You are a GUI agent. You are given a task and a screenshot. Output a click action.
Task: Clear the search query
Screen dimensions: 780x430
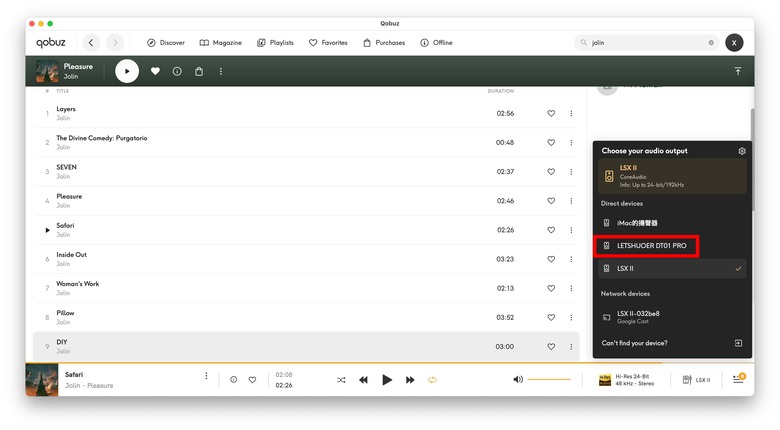tap(711, 43)
